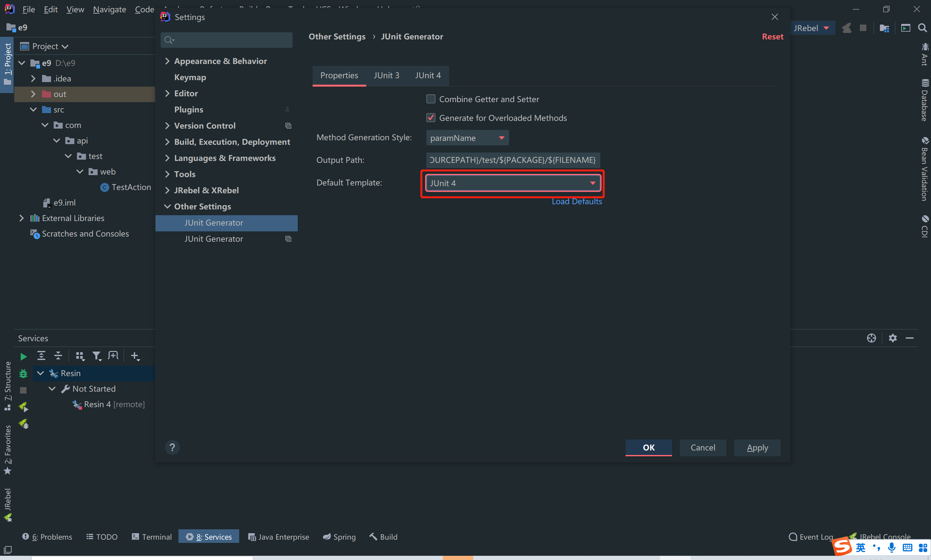Select TestAction class in Project tree
Viewport: 931px width, 560px height.
126,187
